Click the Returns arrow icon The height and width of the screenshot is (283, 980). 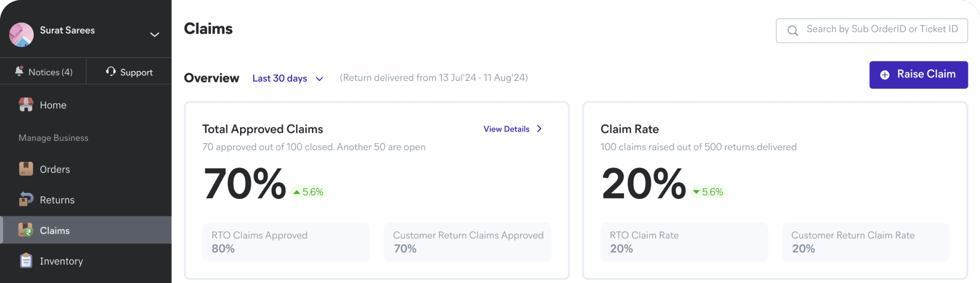26,199
